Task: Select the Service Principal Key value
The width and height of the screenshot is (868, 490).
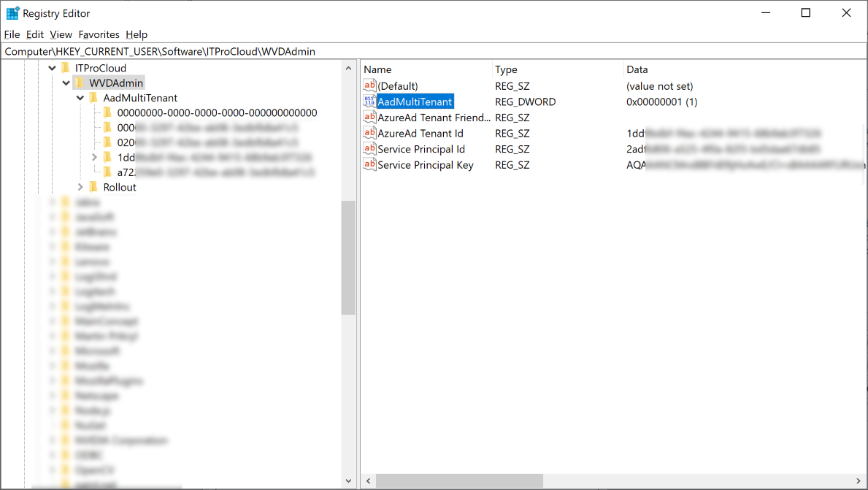Action: click(425, 165)
